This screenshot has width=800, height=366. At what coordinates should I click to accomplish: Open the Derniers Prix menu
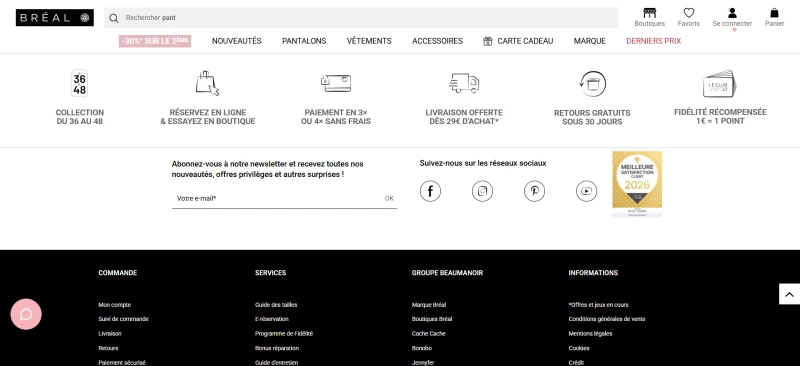click(654, 41)
